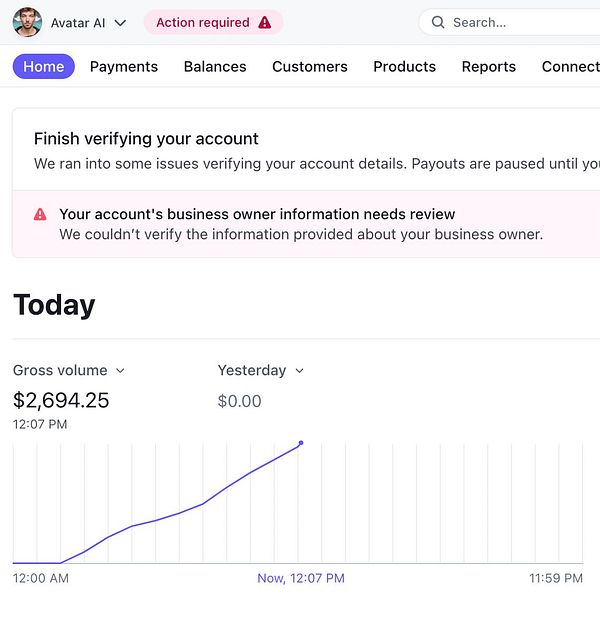Select the Home tab

tap(43, 67)
